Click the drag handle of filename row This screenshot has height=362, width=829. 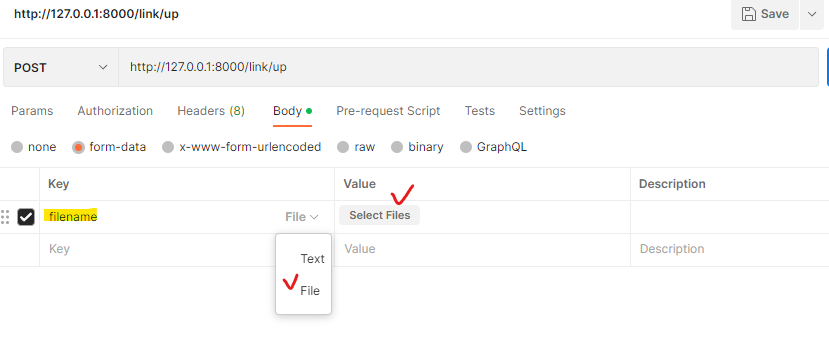(x=5, y=217)
